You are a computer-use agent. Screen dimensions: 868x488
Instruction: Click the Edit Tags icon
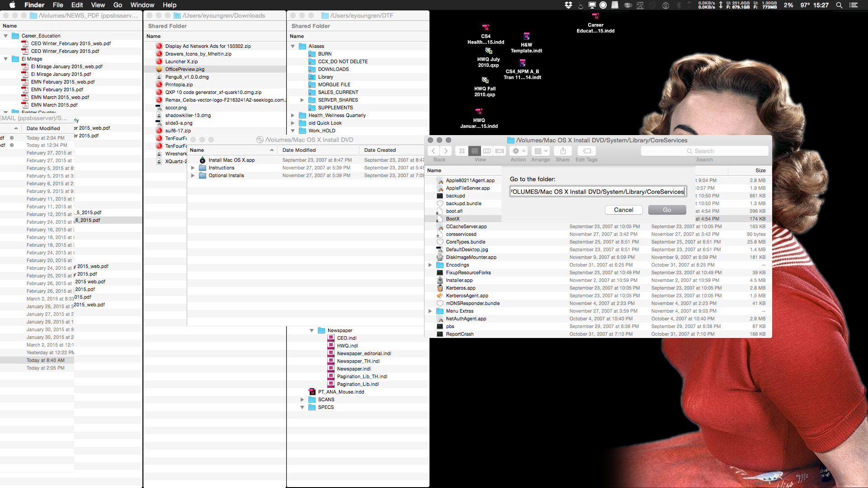pos(586,151)
